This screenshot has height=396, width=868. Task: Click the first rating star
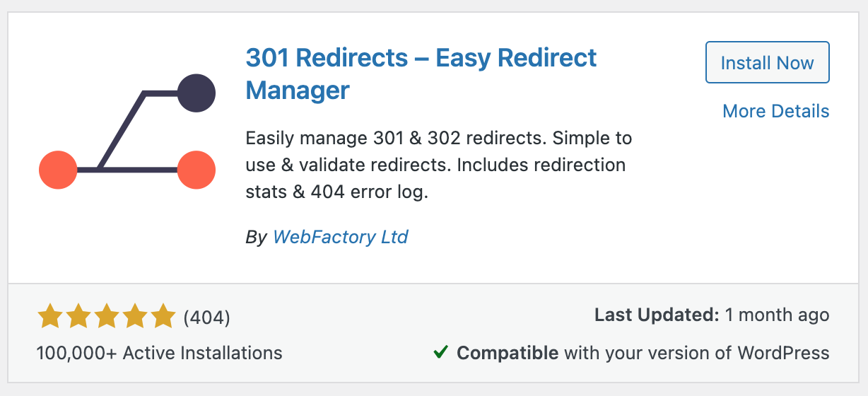[49, 317]
